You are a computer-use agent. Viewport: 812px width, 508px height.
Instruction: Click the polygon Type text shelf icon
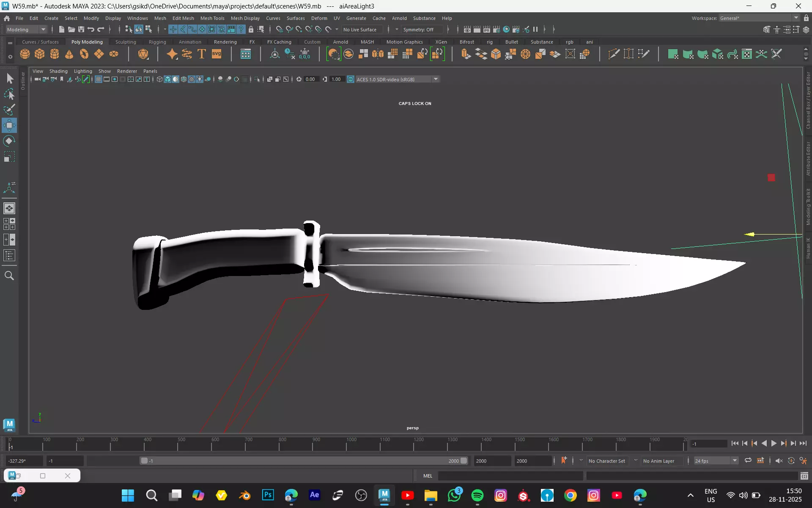202,54
